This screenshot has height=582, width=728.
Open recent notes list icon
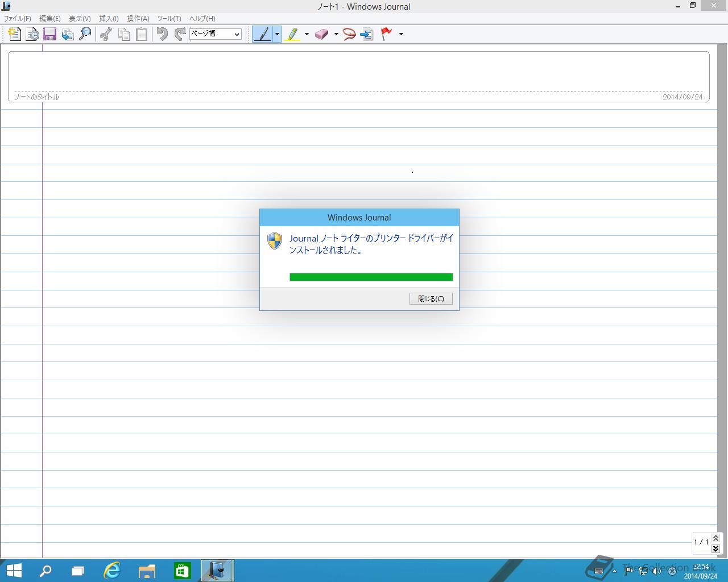click(32, 34)
